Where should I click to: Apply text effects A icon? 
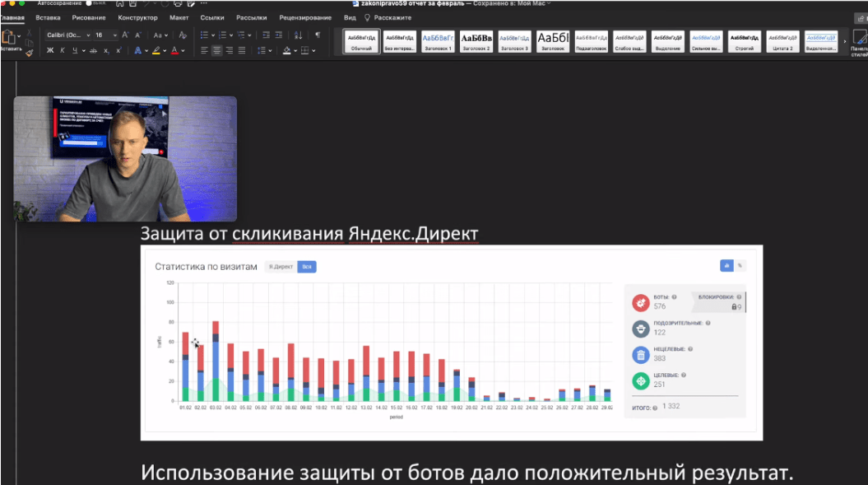(x=138, y=50)
